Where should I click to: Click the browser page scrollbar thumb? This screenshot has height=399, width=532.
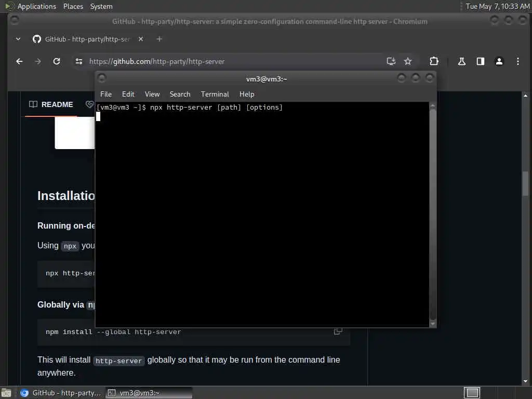point(525,184)
